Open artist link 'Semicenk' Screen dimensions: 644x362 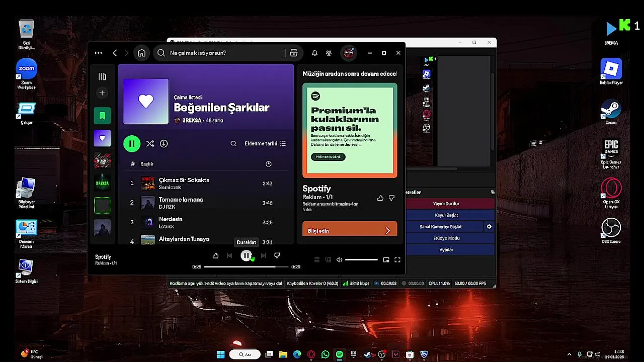pos(170,188)
